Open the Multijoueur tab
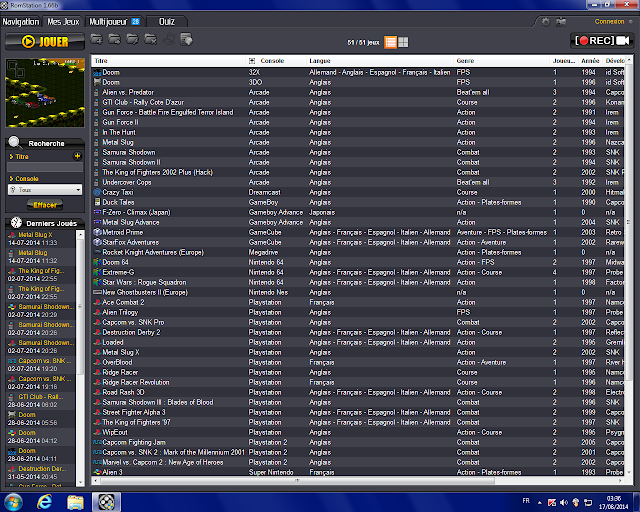 tap(114, 22)
